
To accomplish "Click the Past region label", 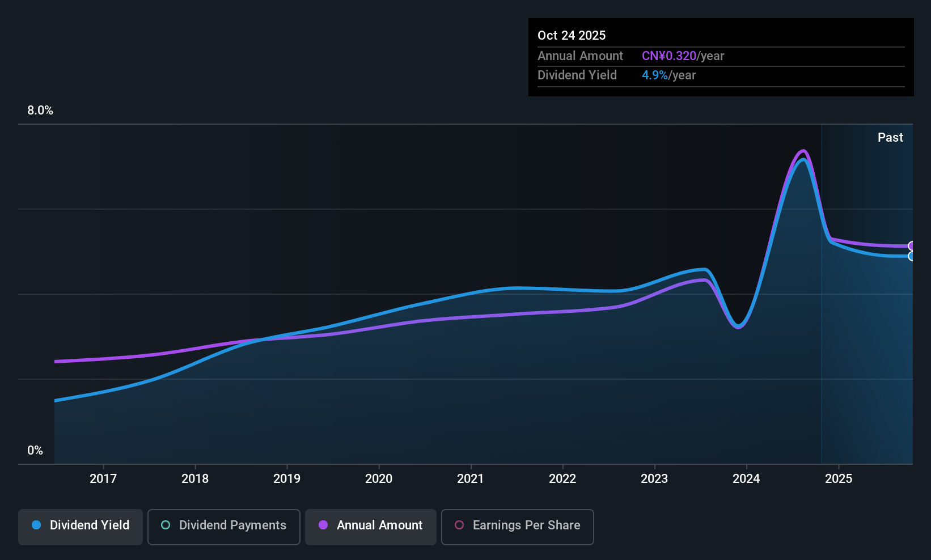I will tap(890, 138).
